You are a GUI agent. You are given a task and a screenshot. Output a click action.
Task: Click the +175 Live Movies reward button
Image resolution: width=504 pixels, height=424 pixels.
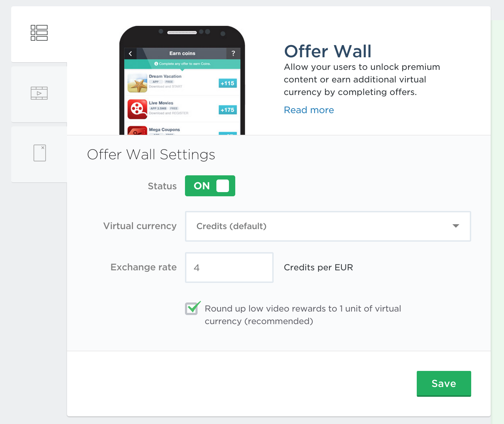coord(227,110)
